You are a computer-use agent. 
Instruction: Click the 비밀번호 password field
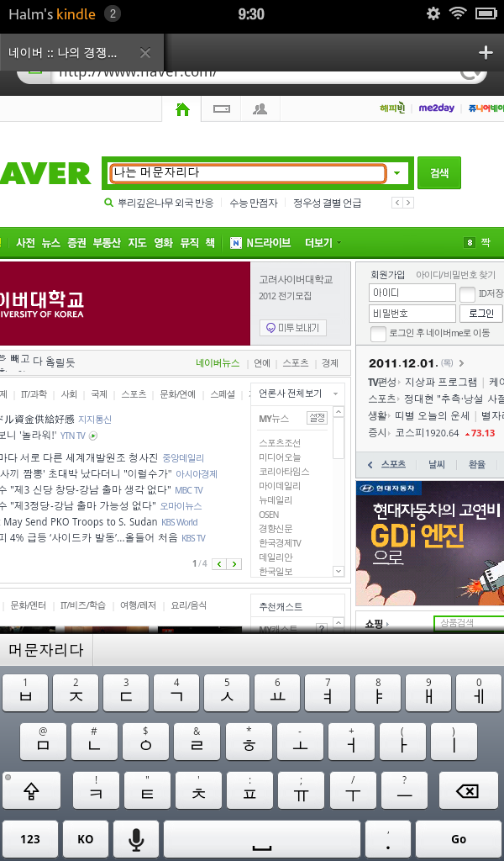412,314
